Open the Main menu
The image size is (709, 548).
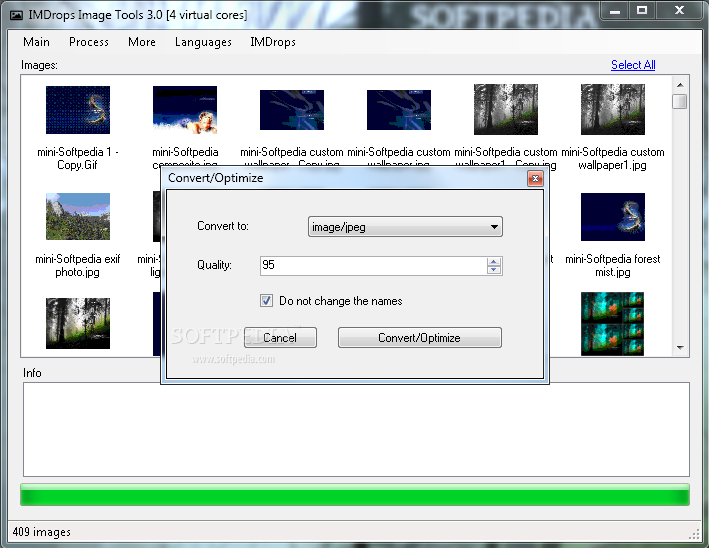click(36, 42)
